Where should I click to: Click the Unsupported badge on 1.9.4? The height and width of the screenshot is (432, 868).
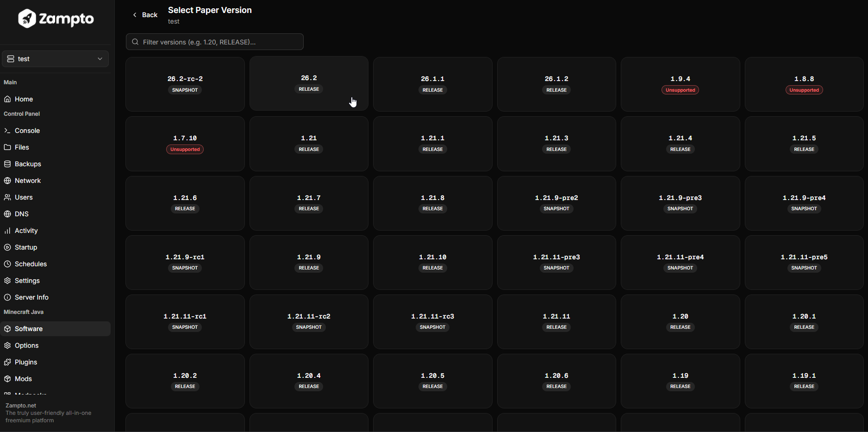(x=680, y=90)
